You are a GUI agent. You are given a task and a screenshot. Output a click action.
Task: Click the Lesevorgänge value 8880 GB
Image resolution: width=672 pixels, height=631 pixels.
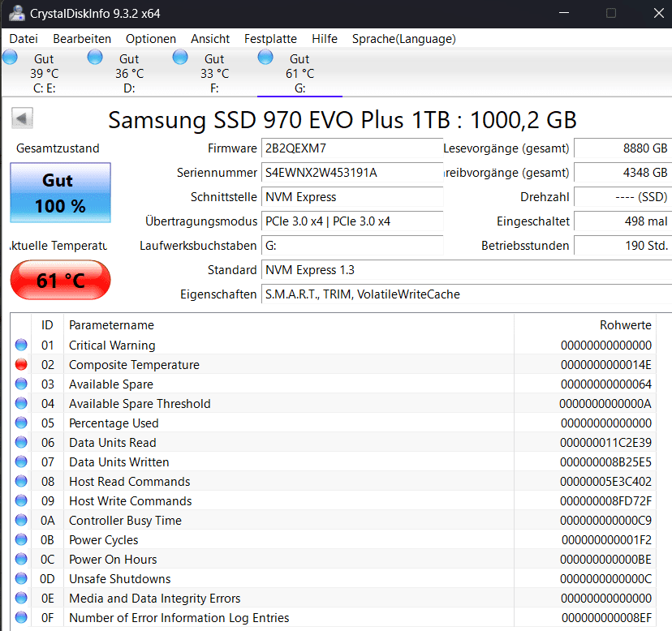click(x=622, y=148)
